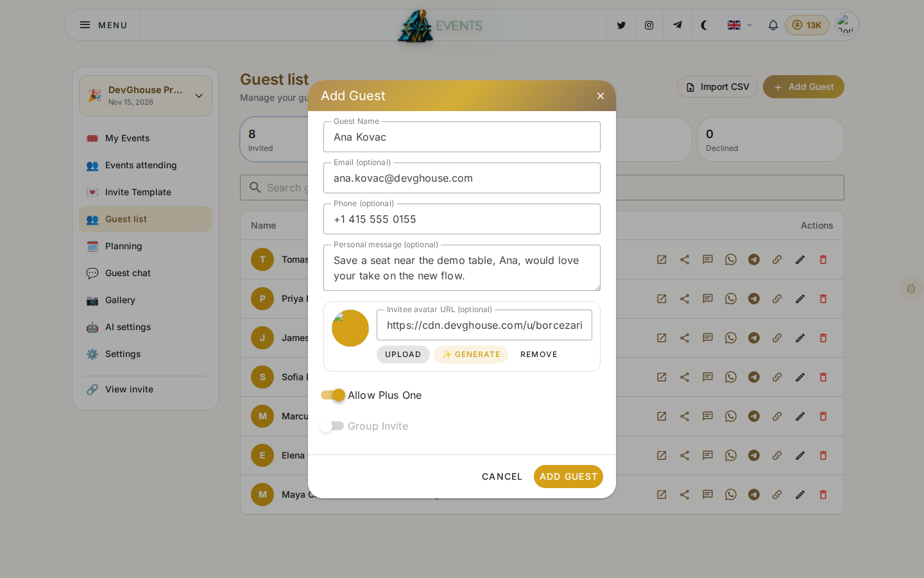Open Invite Template section
Viewport: 924px width, 578px height.
pyautogui.click(x=146, y=192)
